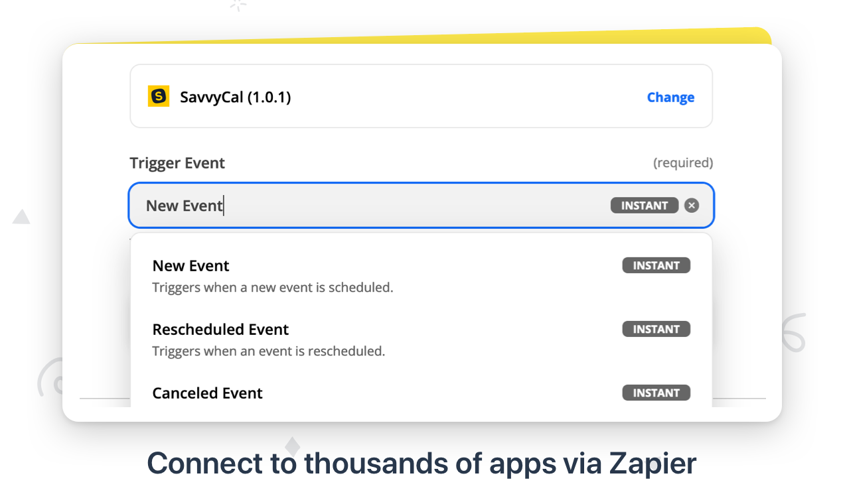Click the Connect to thousands of apps heading

click(421, 463)
